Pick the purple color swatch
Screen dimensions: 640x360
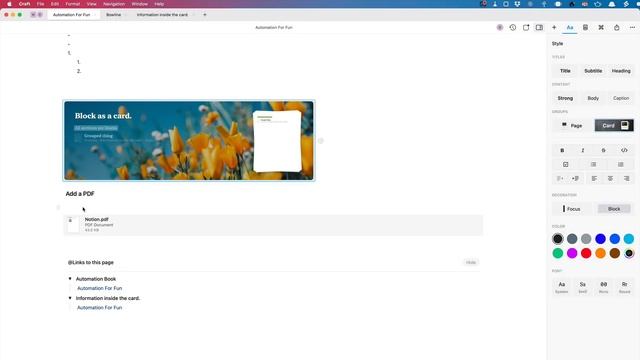click(x=572, y=253)
